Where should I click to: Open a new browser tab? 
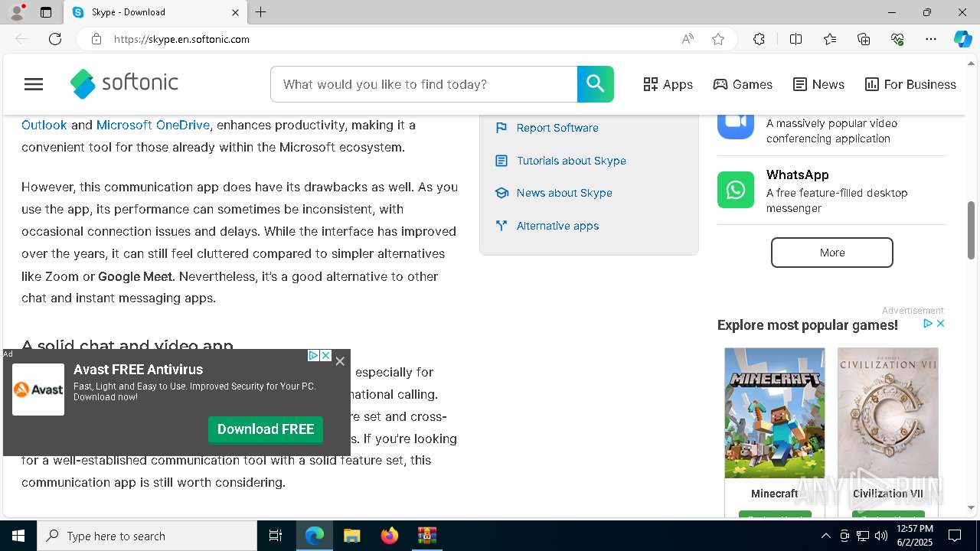pyautogui.click(x=261, y=12)
